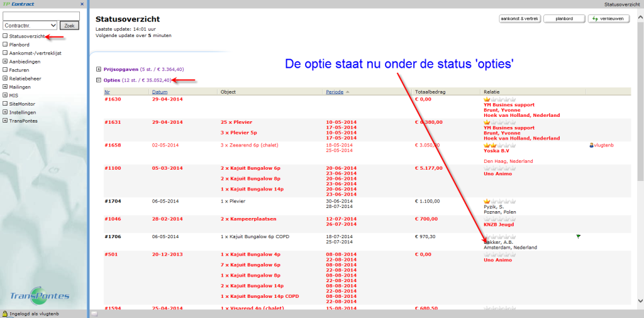Viewport: 644px width, 318px height.
Task: Open the envelope mail icon in status bar
Action: (94, 313)
